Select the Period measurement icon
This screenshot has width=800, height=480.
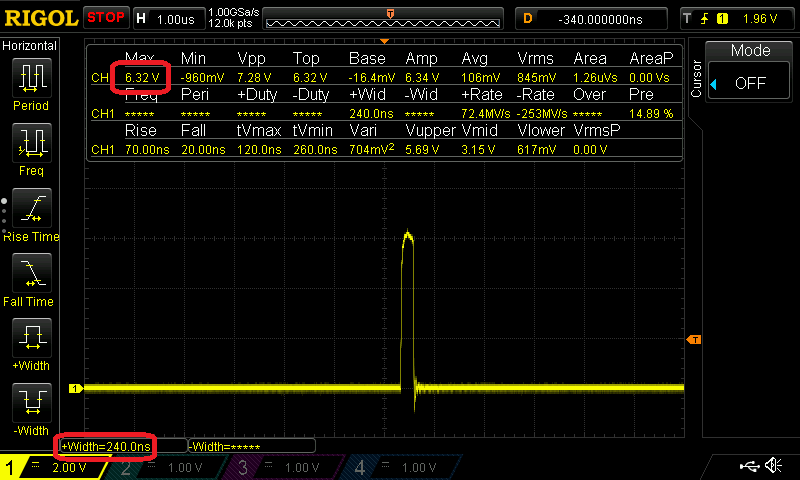[31, 80]
